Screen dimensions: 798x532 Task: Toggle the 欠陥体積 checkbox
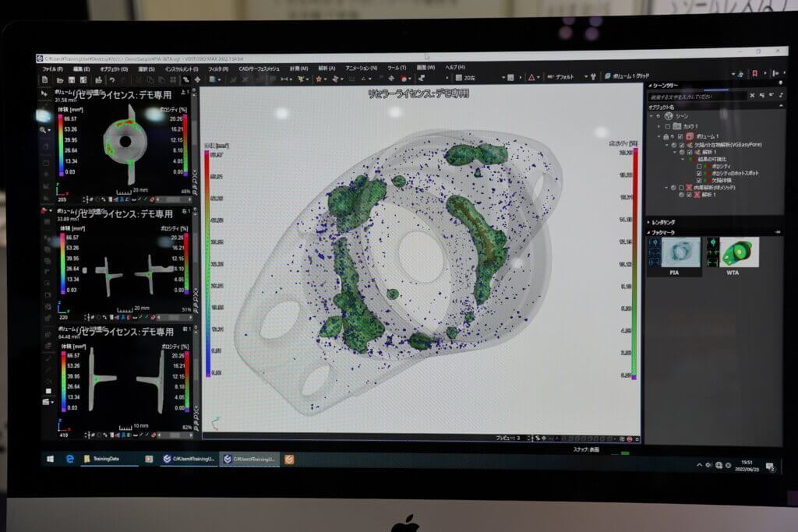pos(699,181)
